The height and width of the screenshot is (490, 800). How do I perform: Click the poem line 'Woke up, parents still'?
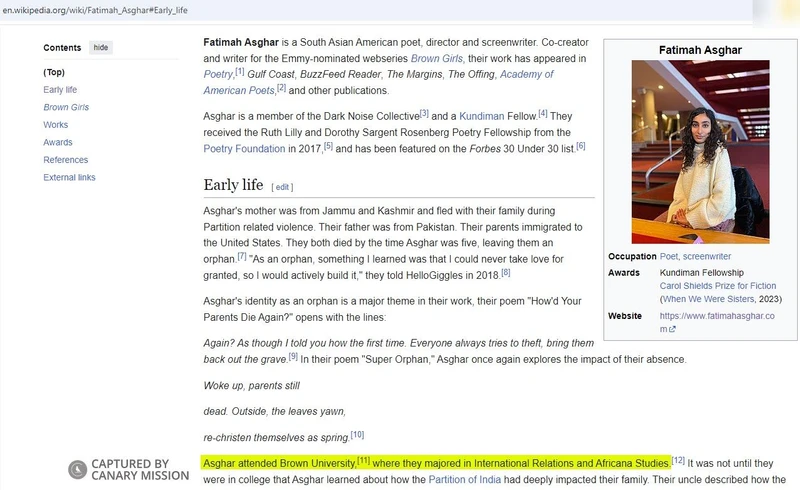coord(252,386)
